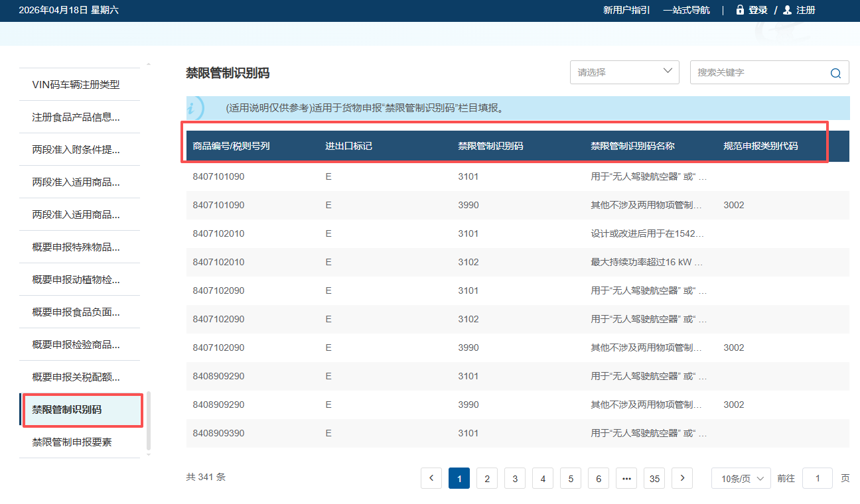Screen dimensions: 860x504
Task: Jump to page 35 via pagination
Action: [x=654, y=477]
